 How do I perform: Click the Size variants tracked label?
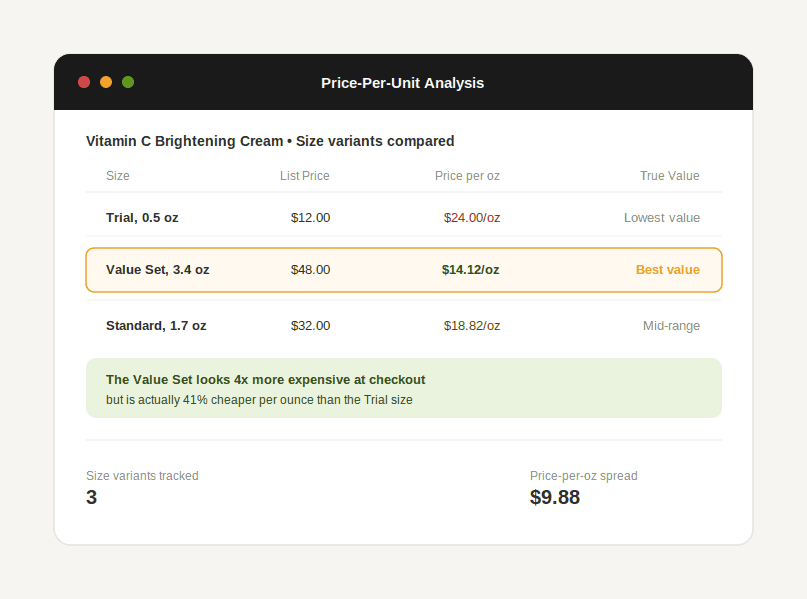pyautogui.click(x=142, y=476)
